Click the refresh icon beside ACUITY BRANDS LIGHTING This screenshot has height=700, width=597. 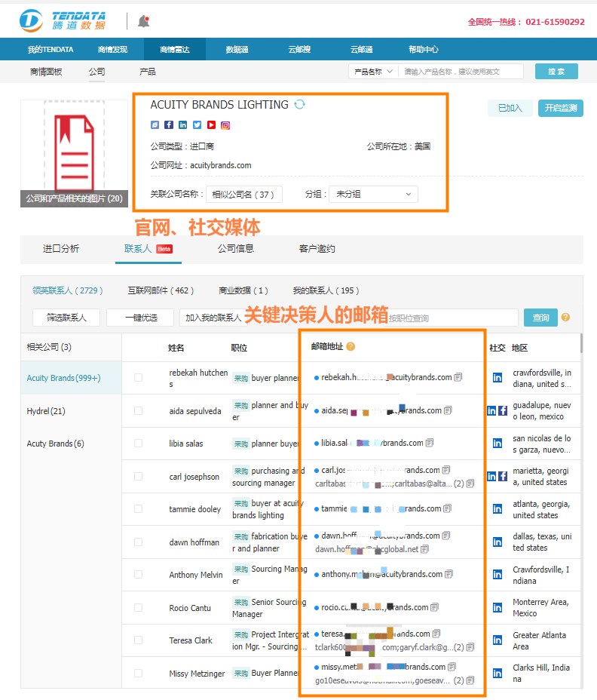(299, 104)
